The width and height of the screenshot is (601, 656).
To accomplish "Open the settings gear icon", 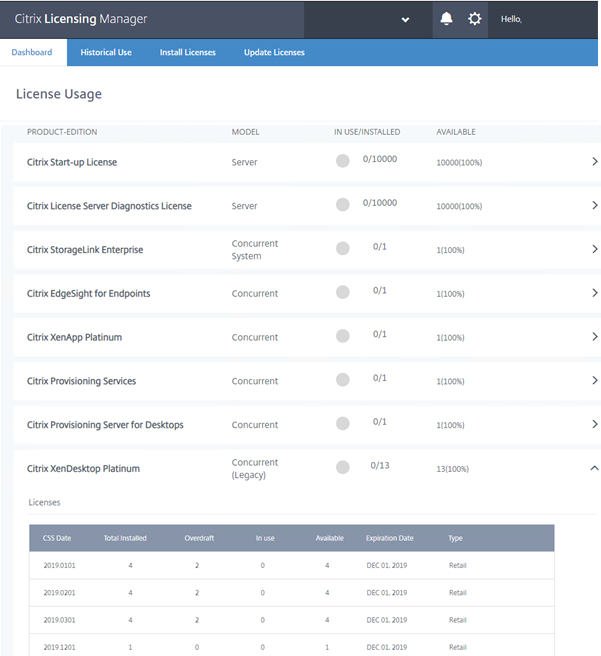I will (x=474, y=19).
